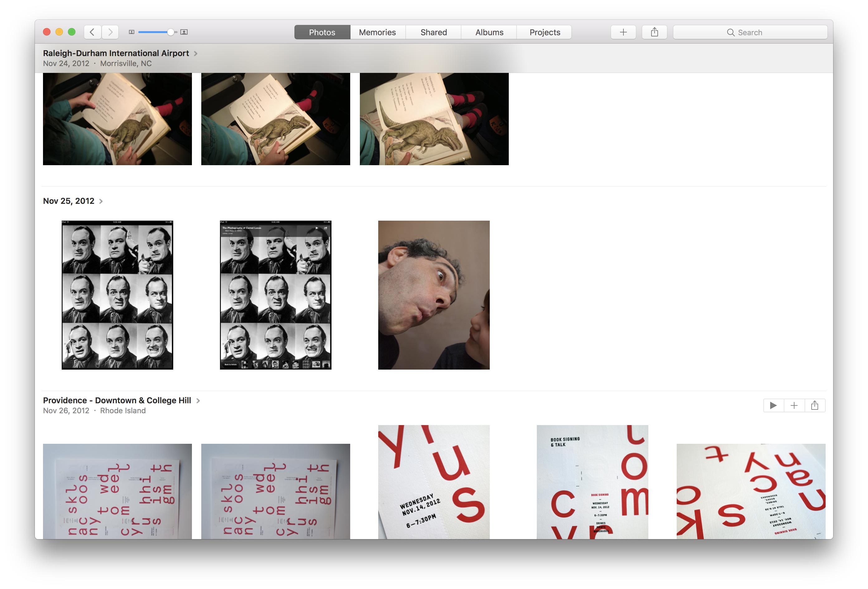
Task: Click the plus button in the toolbar
Action: point(623,32)
